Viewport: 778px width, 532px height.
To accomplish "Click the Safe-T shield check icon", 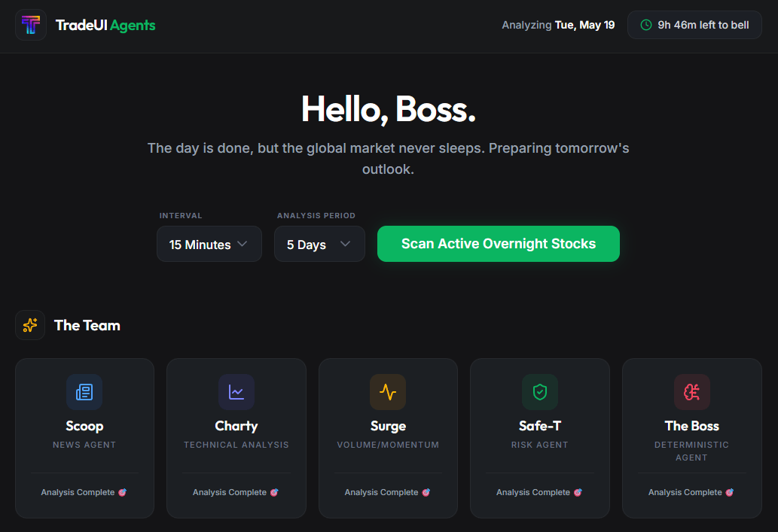I will (x=540, y=392).
